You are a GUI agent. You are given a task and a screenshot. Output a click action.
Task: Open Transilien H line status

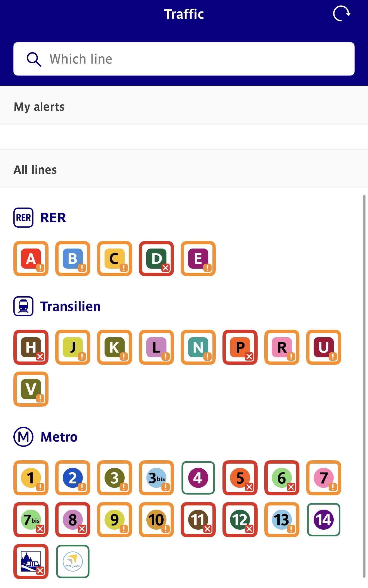pyautogui.click(x=31, y=347)
